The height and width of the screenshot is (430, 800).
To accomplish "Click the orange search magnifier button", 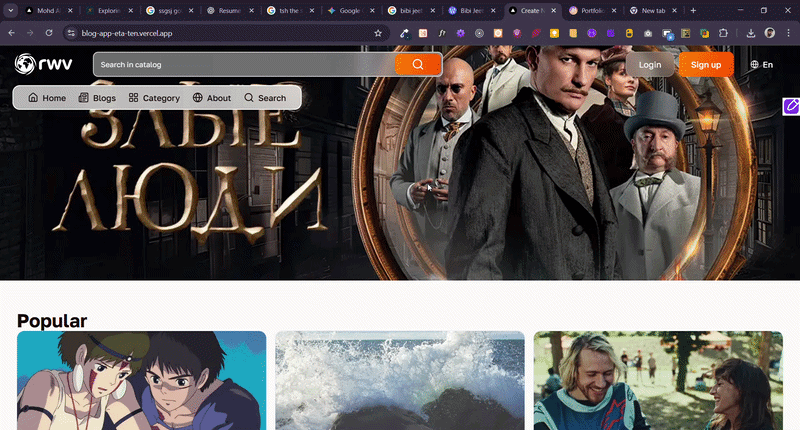I will tap(418, 65).
